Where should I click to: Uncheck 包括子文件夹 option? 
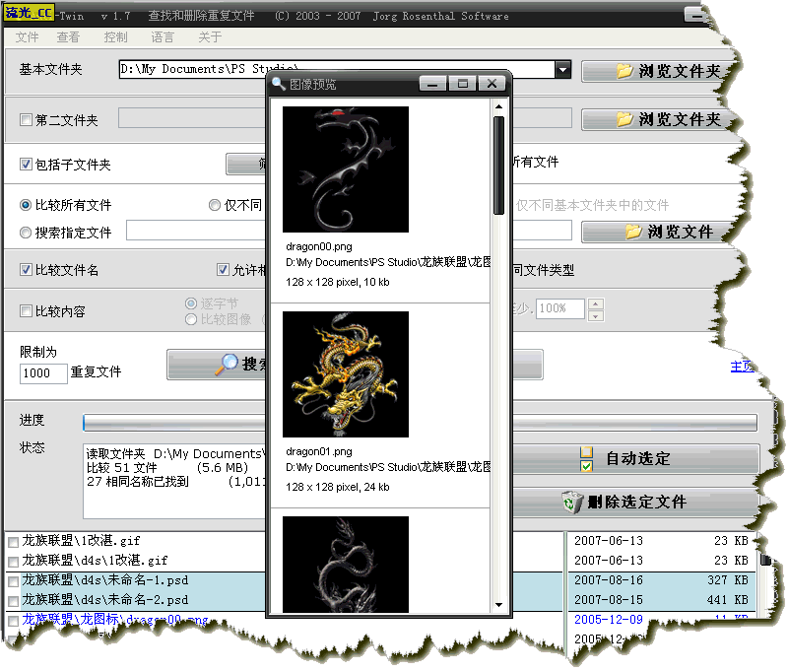point(27,165)
